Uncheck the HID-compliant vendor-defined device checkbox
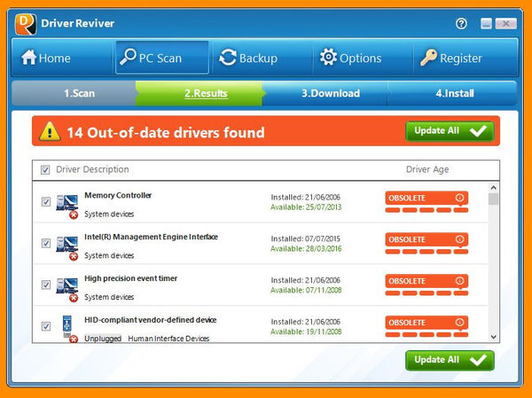The image size is (532, 398). tap(46, 326)
